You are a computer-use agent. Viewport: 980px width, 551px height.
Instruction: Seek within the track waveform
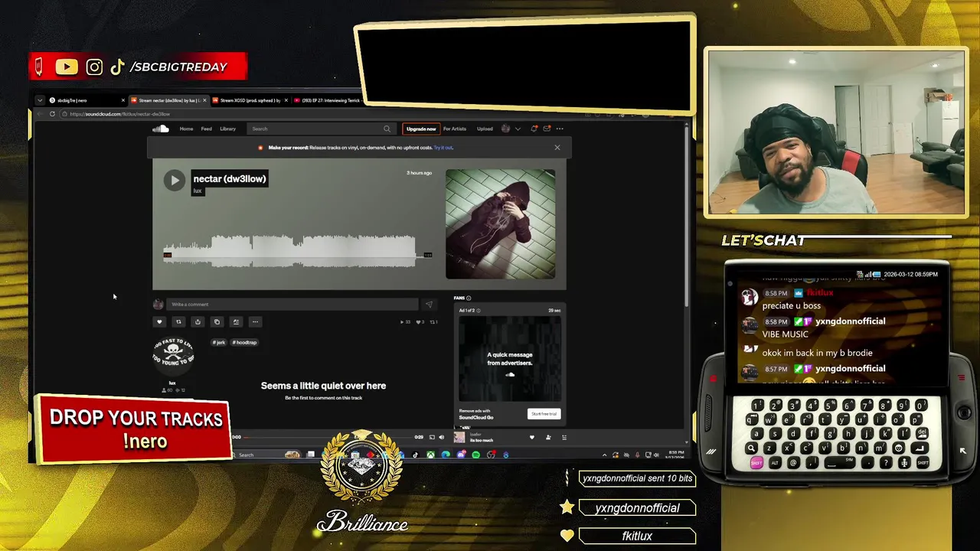tap(298, 252)
